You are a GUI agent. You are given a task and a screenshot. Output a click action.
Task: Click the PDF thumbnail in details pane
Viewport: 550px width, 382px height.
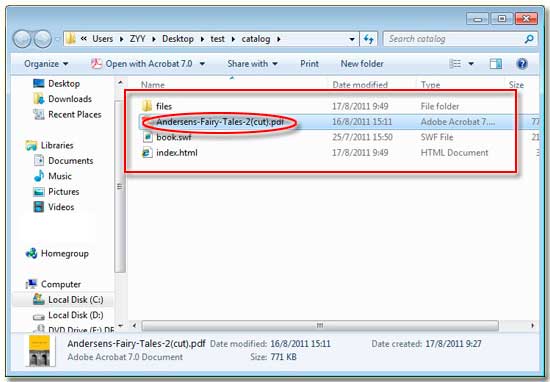[x=39, y=351]
